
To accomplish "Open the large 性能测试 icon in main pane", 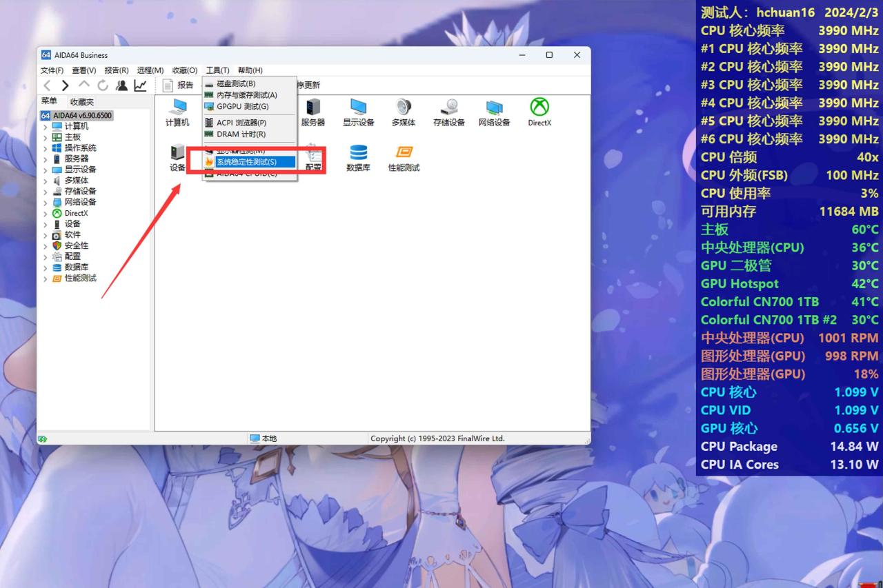I will (404, 158).
